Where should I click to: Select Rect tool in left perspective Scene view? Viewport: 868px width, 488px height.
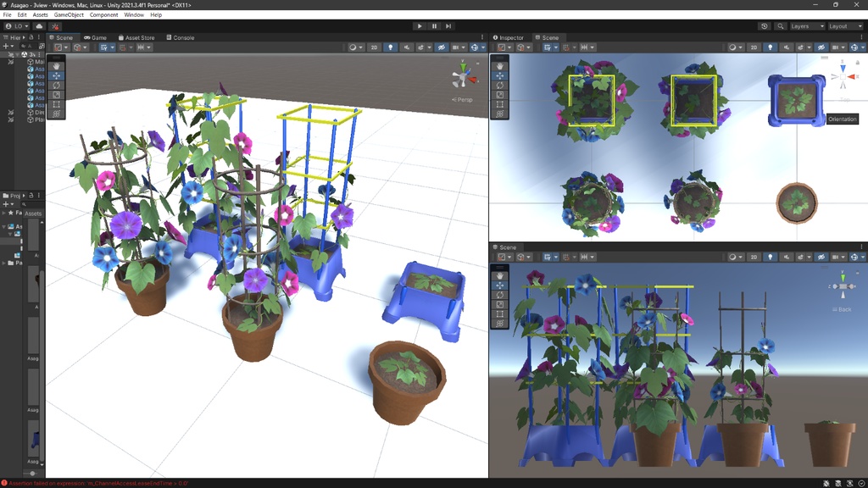tap(56, 104)
